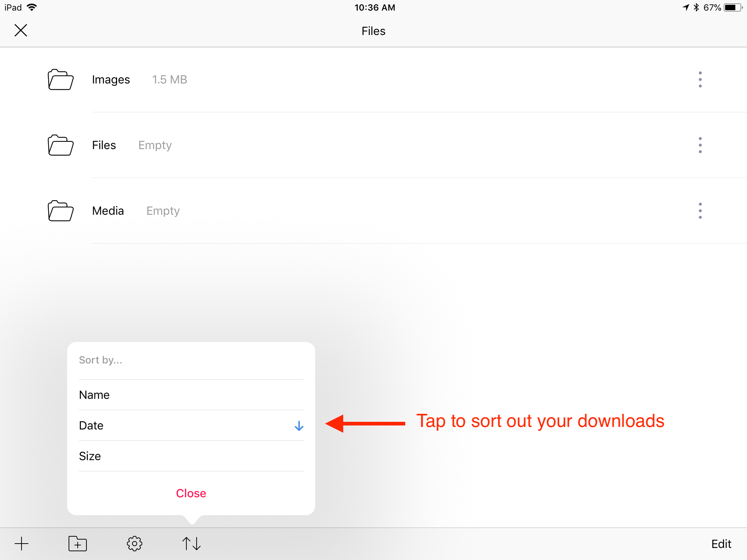Tap the Wi-Fi status icon
Image resolution: width=747 pixels, height=560 pixels.
pos(32,7)
